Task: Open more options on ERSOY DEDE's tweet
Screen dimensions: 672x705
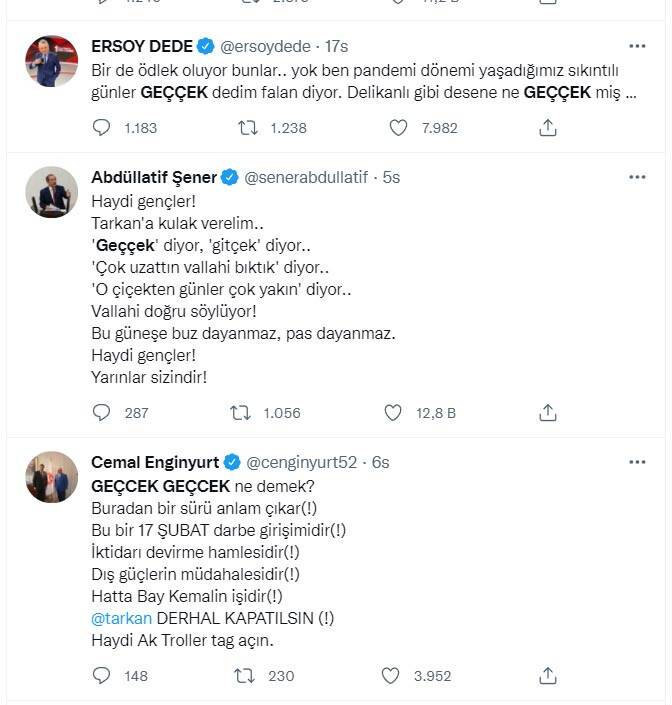Action: [637, 46]
